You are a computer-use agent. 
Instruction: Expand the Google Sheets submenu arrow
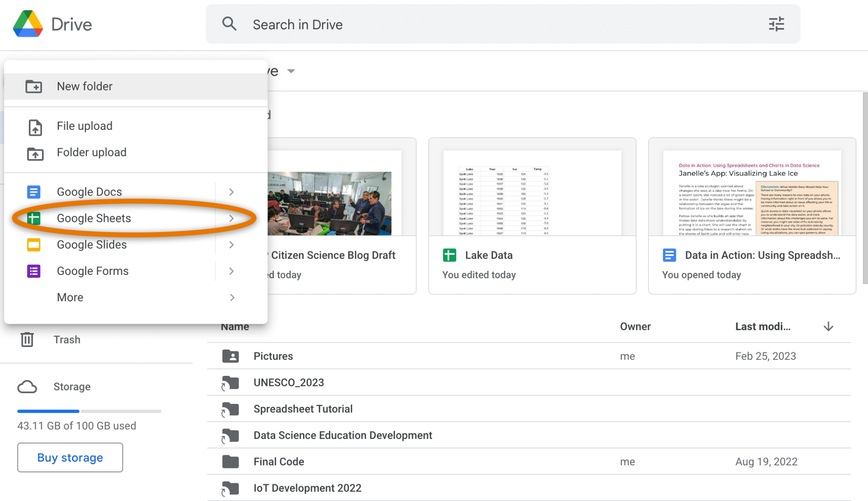(x=231, y=218)
